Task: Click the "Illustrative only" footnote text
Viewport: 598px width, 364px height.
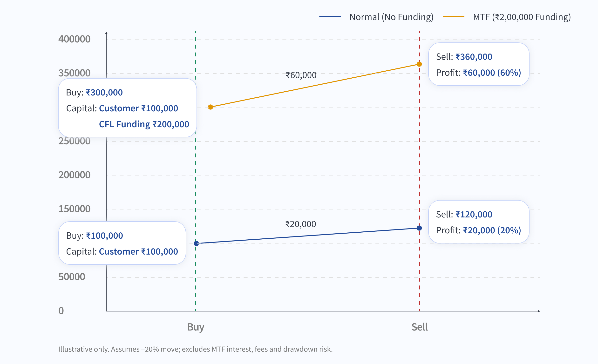Action: pyautogui.click(x=195, y=349)
